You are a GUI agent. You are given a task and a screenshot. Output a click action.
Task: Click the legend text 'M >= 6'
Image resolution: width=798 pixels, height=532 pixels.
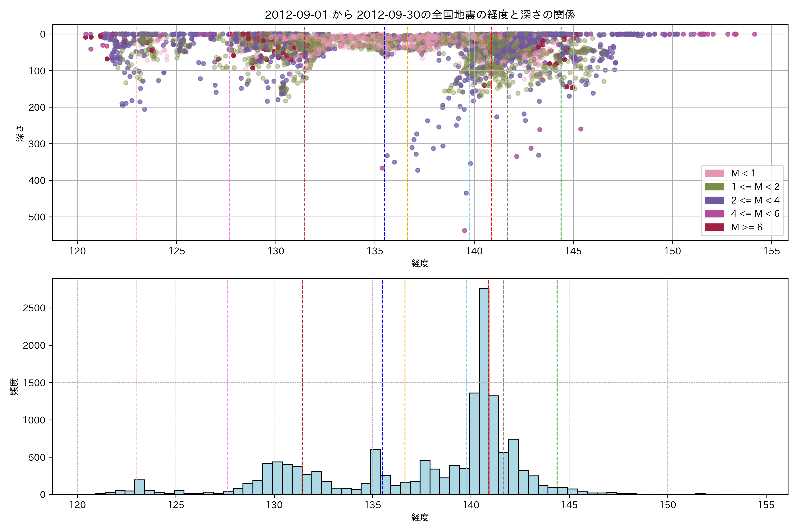(746, 227)
